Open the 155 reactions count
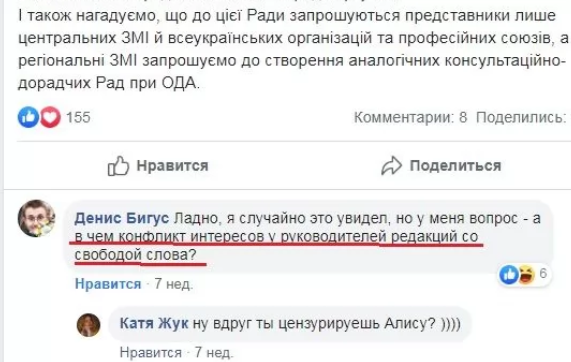The image size is (571, 362). point(78,117)
